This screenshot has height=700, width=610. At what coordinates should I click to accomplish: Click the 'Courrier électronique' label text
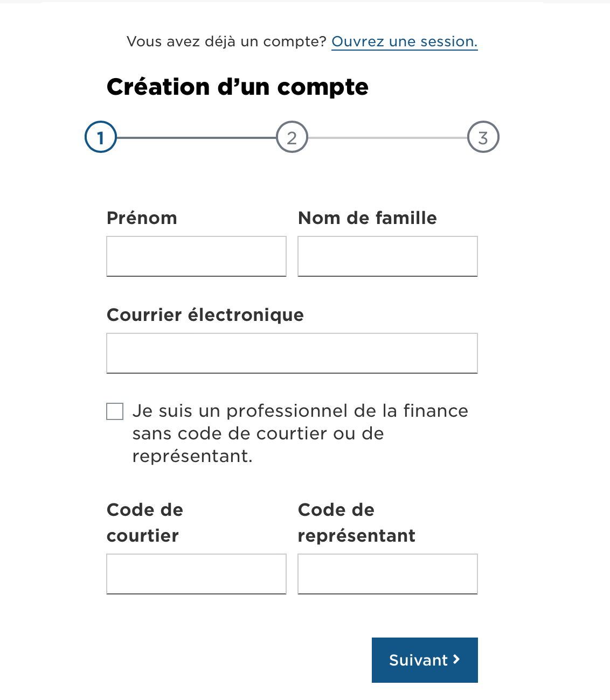coord(205,315)
